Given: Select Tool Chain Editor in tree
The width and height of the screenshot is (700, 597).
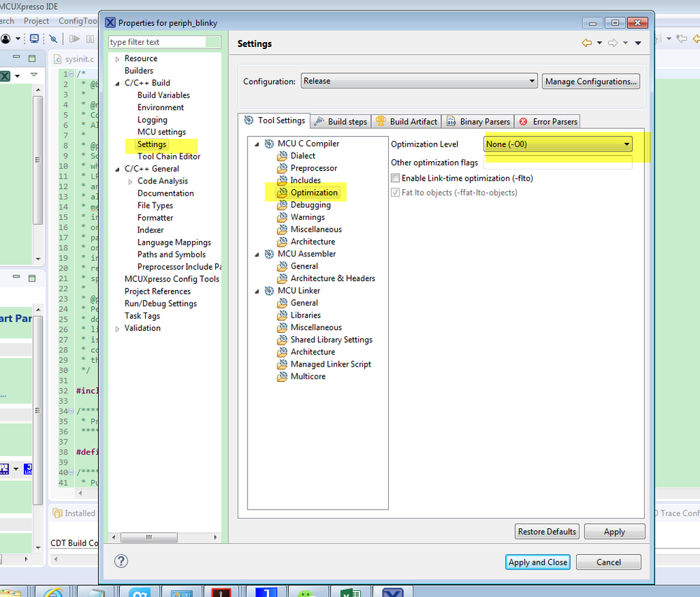Looking at the screenshot, I should click(x=169, y=156).
